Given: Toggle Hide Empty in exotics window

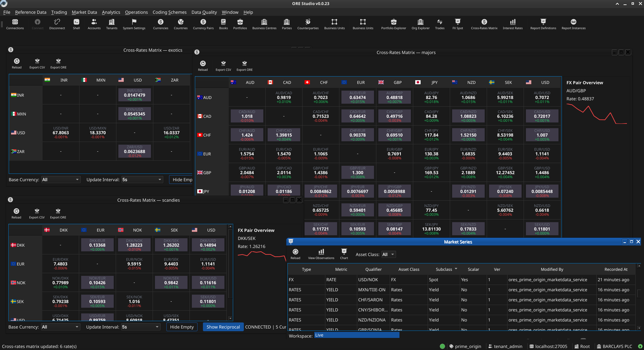Looking at the screenshot, I should 181,180.
